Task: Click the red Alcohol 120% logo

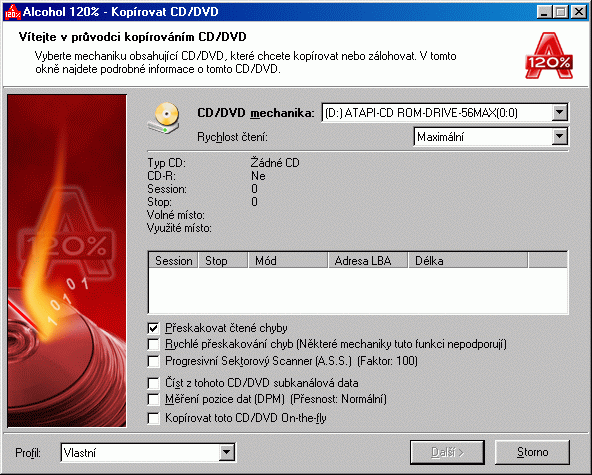Action: point(549,56)
